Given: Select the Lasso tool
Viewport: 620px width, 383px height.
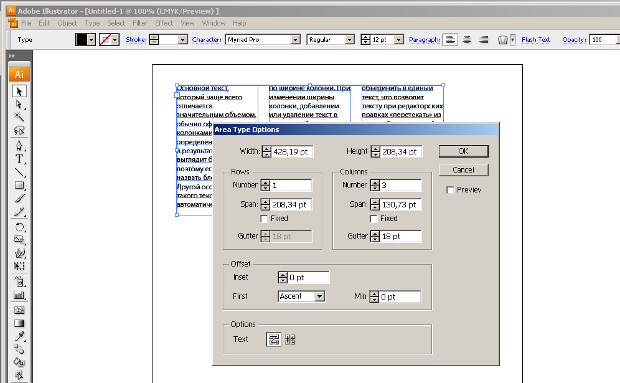Looking at the screenshot, I should [19, 130].
